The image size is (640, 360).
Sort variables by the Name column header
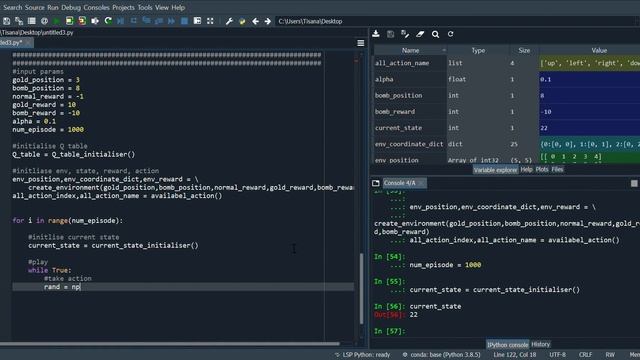pos(410,50)
